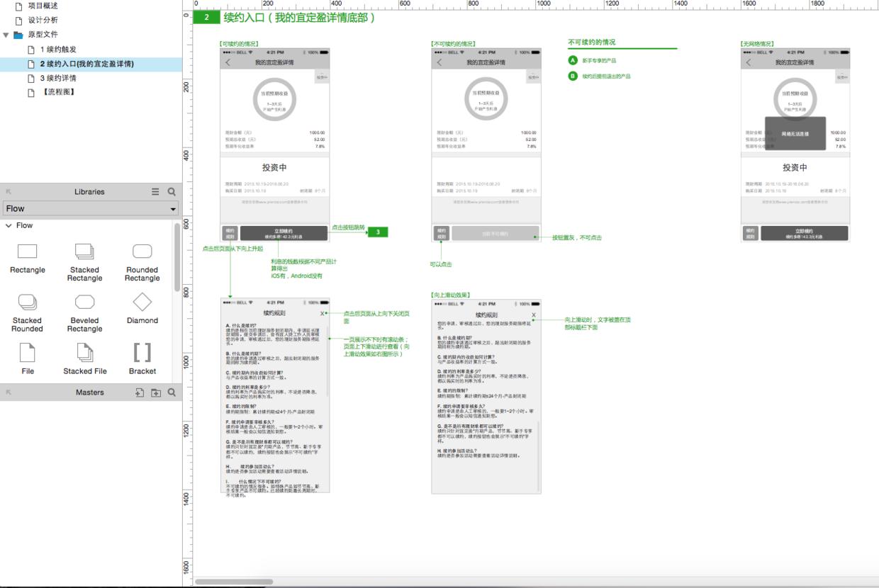Choose the Bracket shape from library

(142, 352)
